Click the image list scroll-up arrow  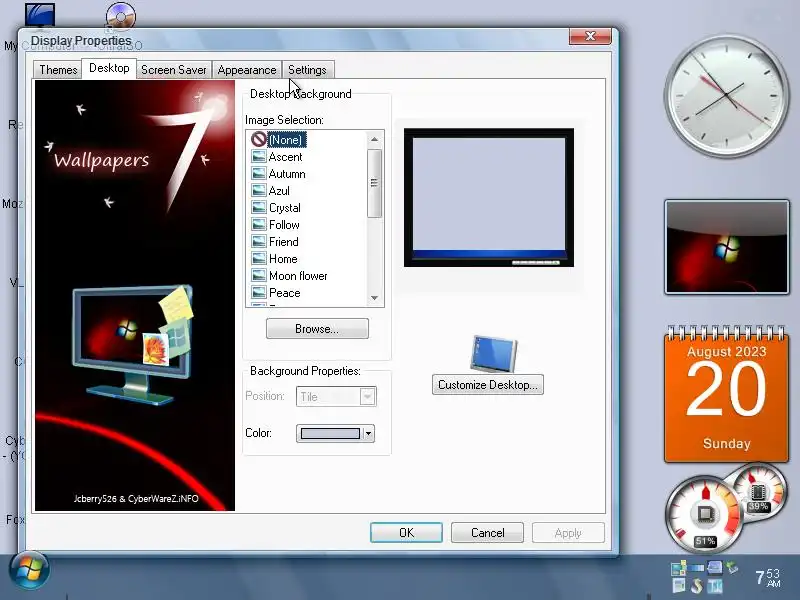(x=374, y=139)
